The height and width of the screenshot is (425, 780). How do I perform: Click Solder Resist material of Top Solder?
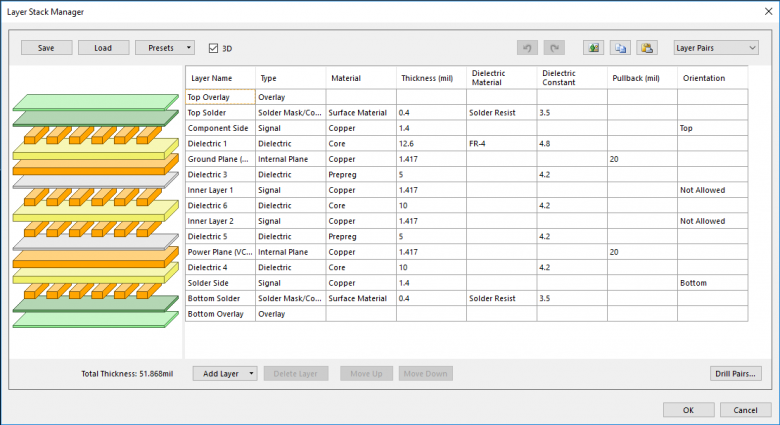coord(501,112)
